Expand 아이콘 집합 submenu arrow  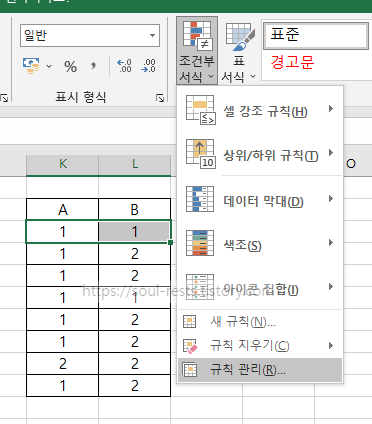331,286
